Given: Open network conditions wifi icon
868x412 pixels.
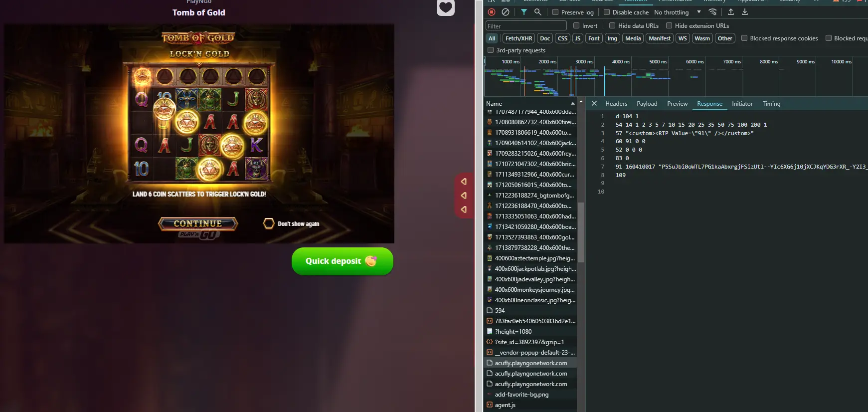Looking at the screenshot, I should click(713, 12).
